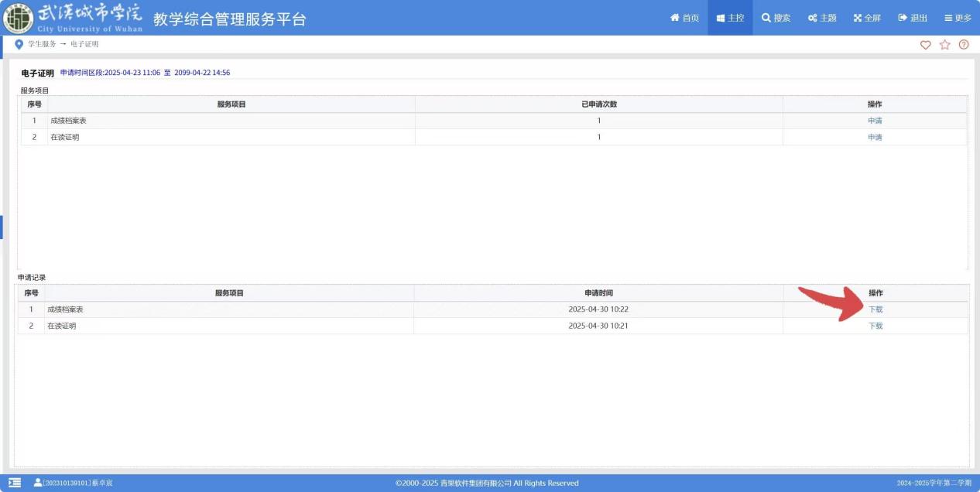Click the user profile icon in footer
Image resolution: width=980 pixels, height=492 pixels.
38,483
